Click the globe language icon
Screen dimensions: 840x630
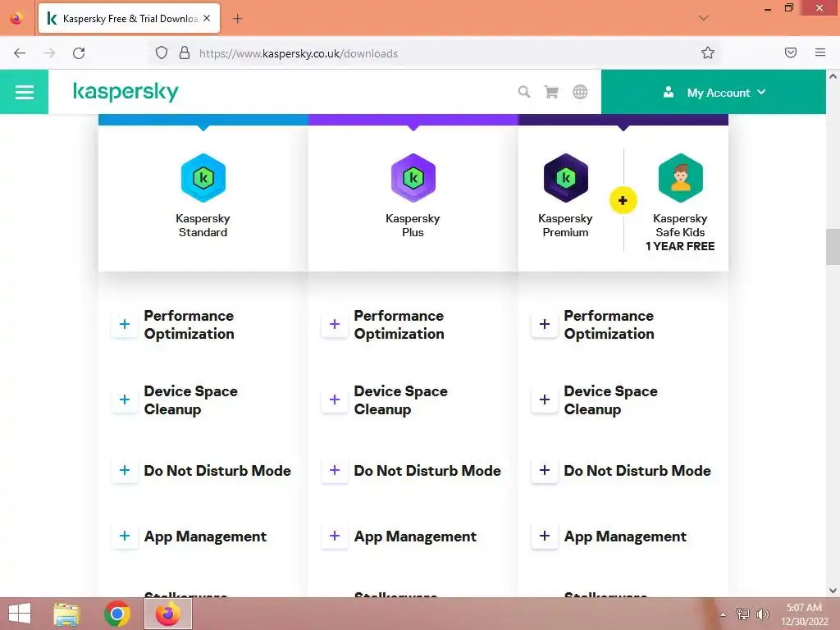click(580, 92)
